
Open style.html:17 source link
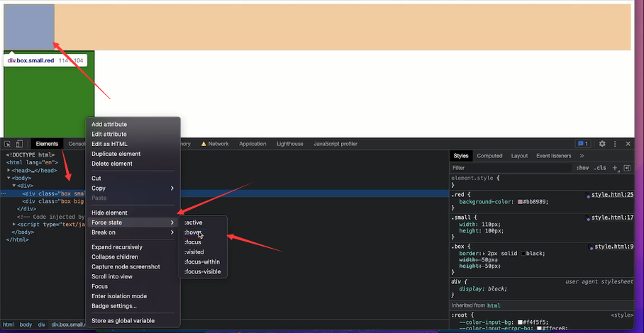tap(612, 218)
